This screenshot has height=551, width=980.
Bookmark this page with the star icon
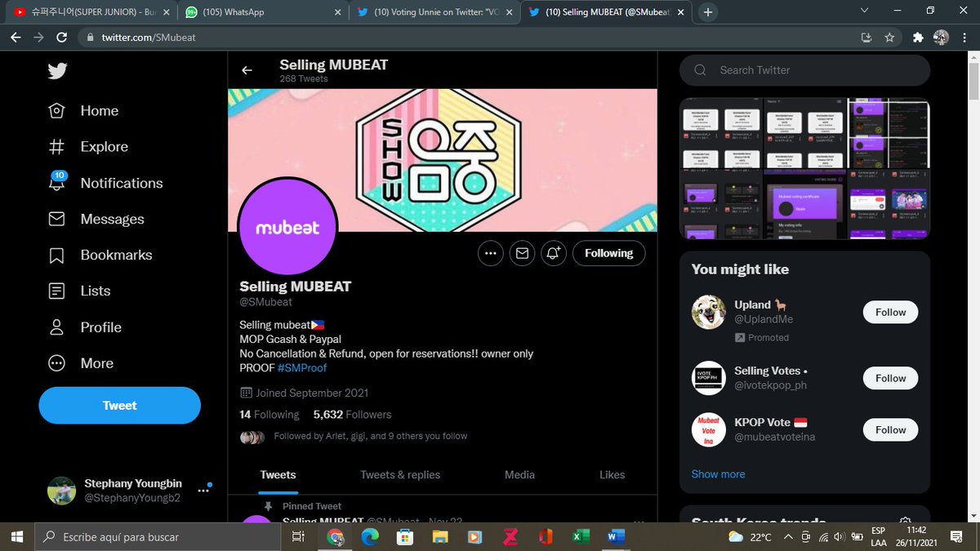point(889,38)
